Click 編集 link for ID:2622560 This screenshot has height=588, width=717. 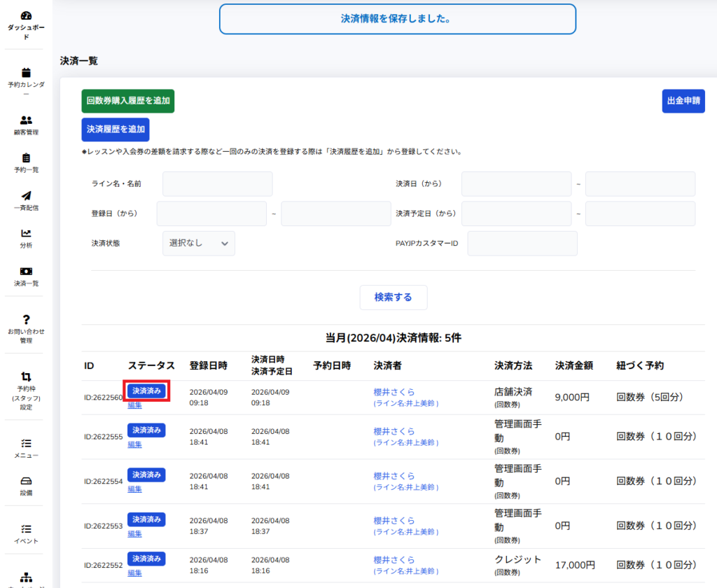[134, 405]
